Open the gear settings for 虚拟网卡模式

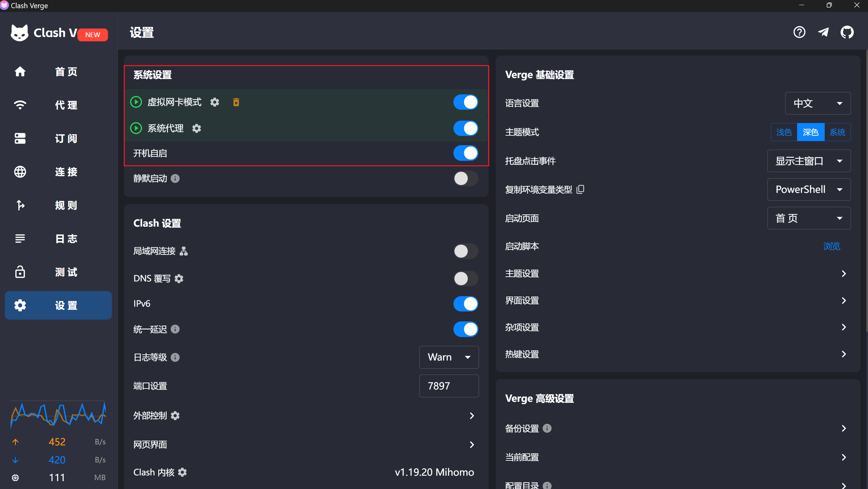pyautogui.click(x=214, y=102)
